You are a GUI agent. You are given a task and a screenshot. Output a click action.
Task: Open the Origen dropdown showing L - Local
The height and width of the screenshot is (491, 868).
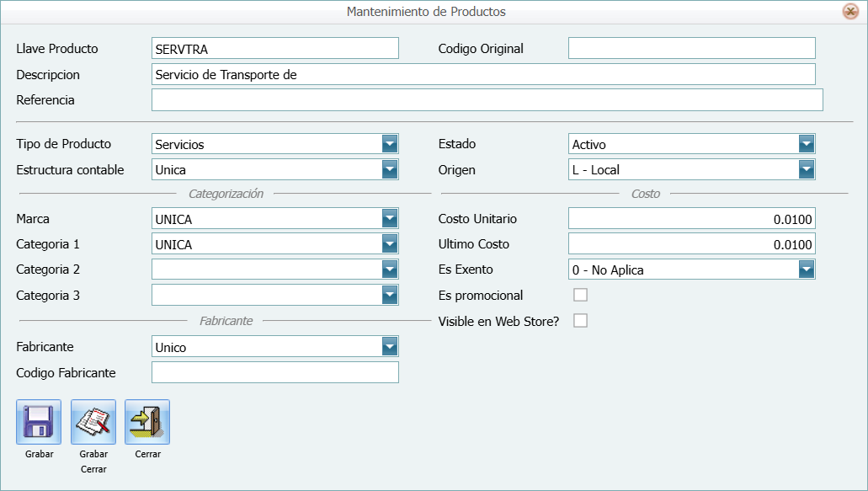(x=807, y=169)
